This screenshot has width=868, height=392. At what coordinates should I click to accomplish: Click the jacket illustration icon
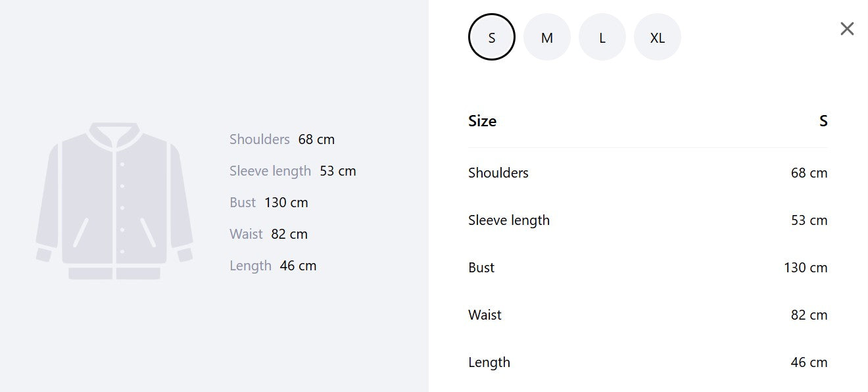(x=114, y=201)
